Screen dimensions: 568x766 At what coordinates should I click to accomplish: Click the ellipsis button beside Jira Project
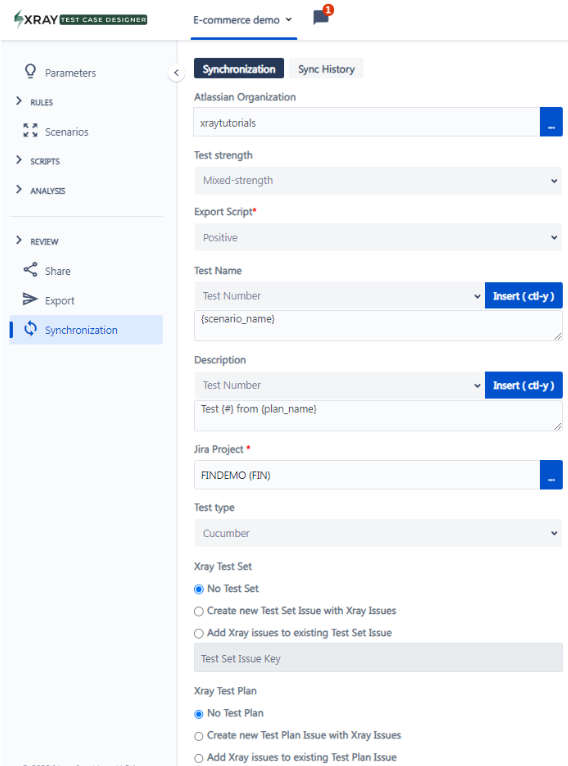[x=551, y=475]
